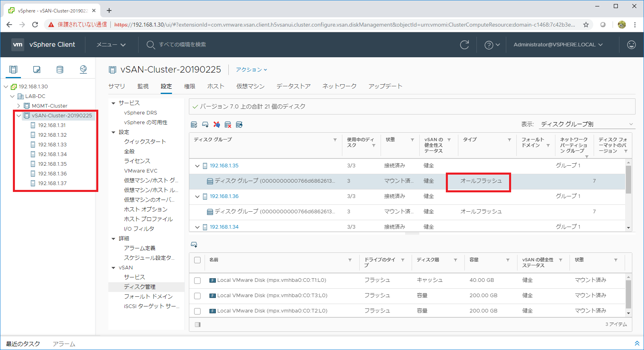This screenshot has height=350, width=644.
Task: Collapse the 192.168.1.35 host row
Action: coord(197,166)
